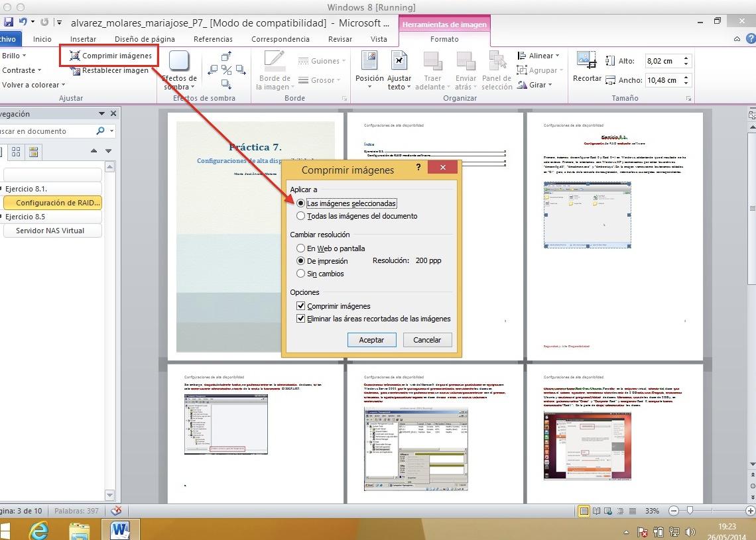Select Todas las imágenes del documento option
The width and height of the screenshot is (756, 540).
(x=301, y=216)
